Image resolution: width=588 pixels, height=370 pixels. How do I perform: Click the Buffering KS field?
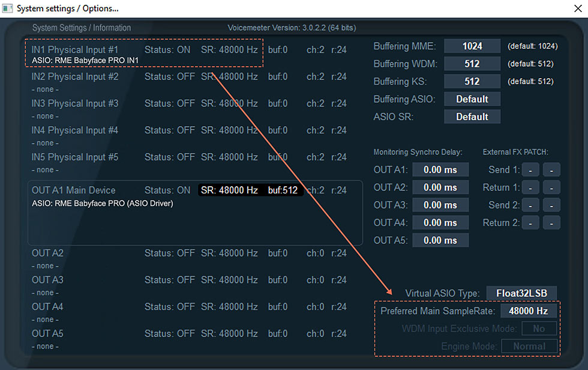tap(472, 80)
